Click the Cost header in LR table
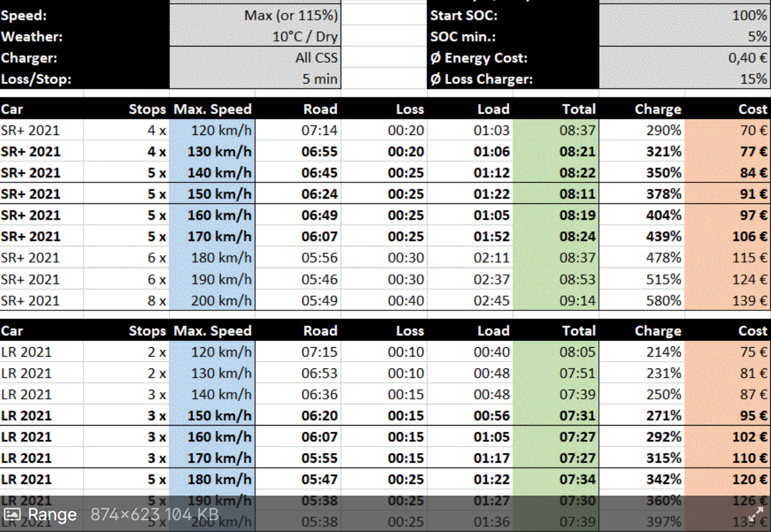771x532 pixels. click(752, 331)
